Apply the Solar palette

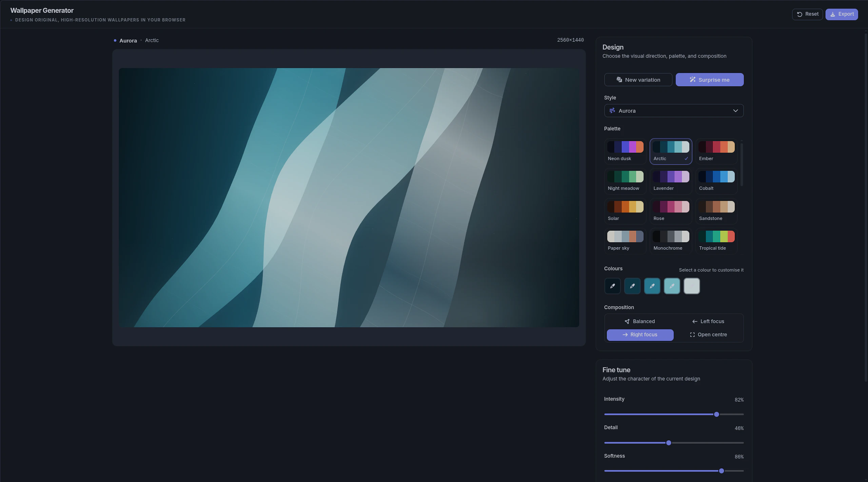click(x=625, y=211)
